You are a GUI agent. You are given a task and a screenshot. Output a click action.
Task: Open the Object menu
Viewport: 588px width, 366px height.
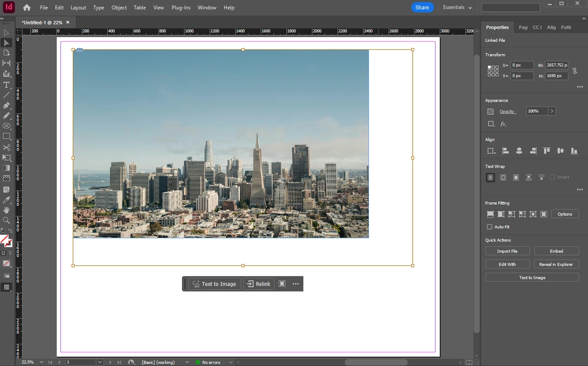119,7
